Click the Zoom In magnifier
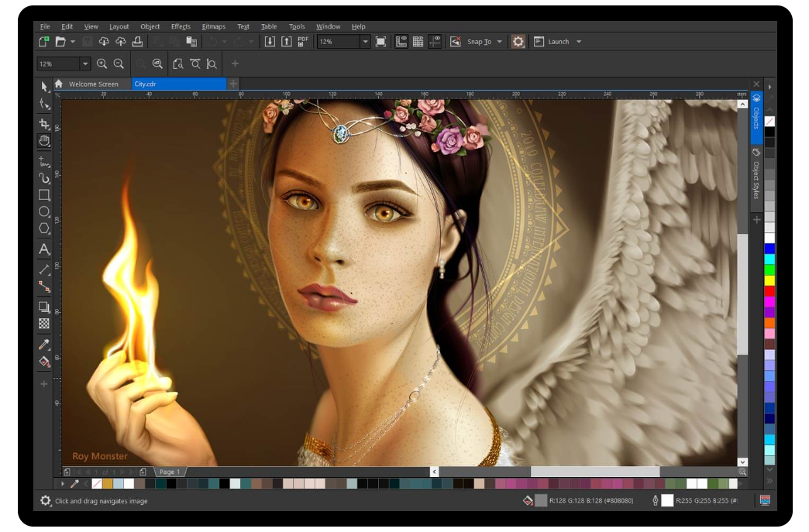This screenshot has height=532, width=809. click(x=102, y=64)
